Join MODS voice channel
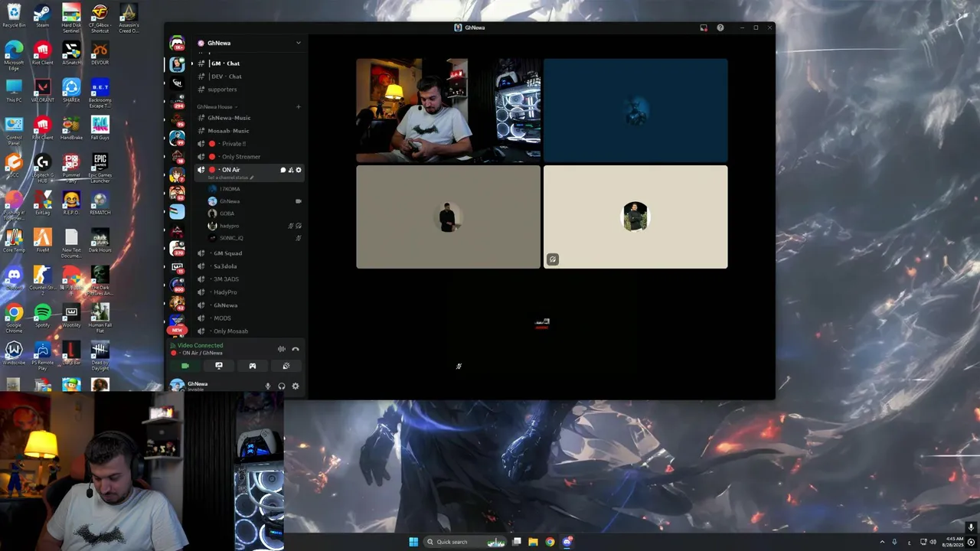This screenshot has height=551, width=980. (249, 318)
